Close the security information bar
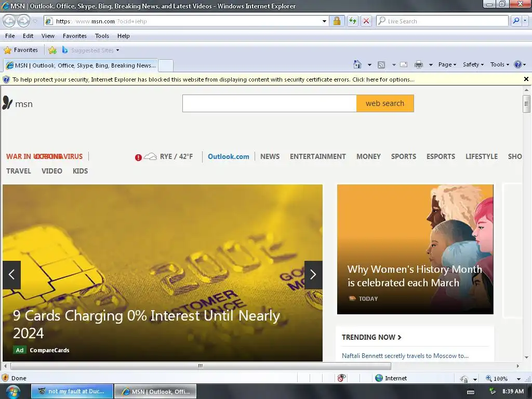This screenshot has width=532, height=399. [526, 79]
